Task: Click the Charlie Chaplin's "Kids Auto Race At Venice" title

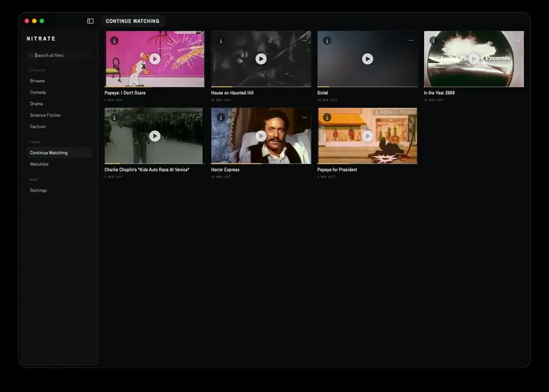Action: click(x=147, y=170)
